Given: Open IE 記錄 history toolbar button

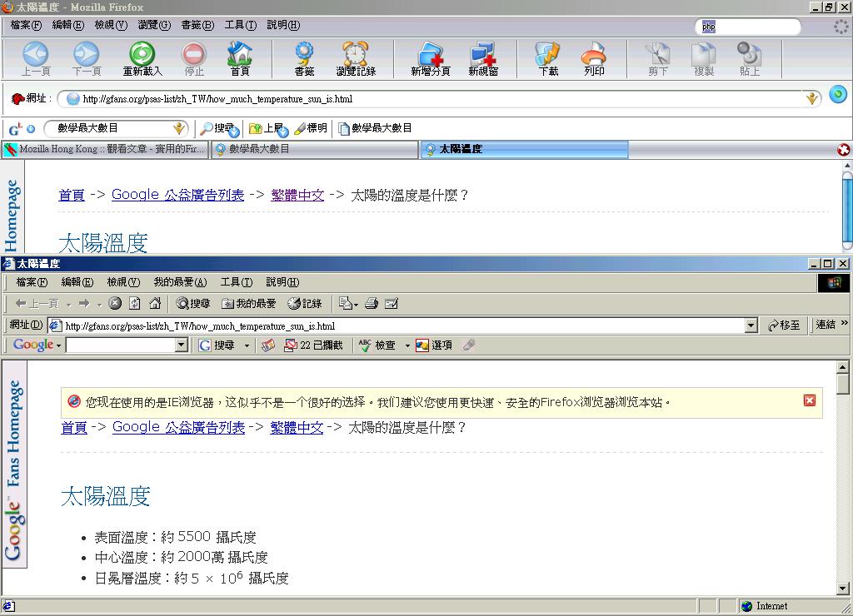Looking at the screenshot, I should coord(305,303).
